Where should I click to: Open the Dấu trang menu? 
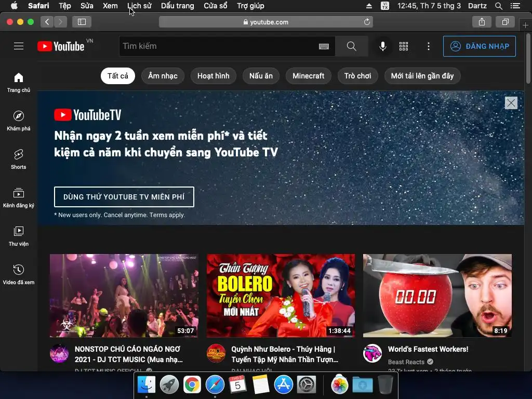point(178,6)
